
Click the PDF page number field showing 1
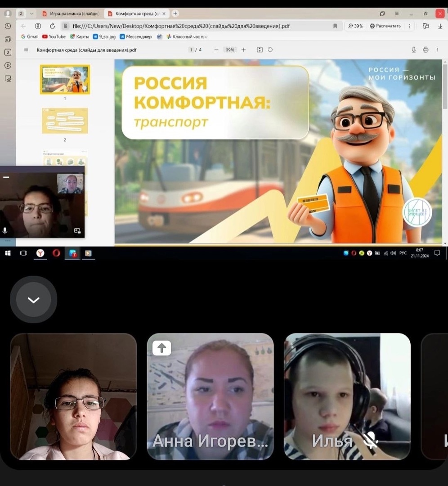click(x=192, y=50)
